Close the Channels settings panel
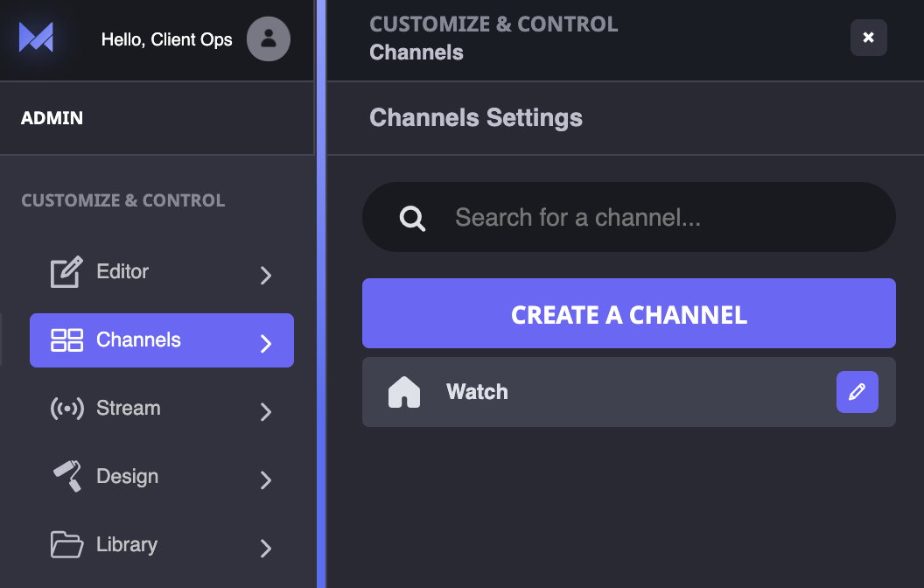The image size is (924, 588). (x=868, y=38)
